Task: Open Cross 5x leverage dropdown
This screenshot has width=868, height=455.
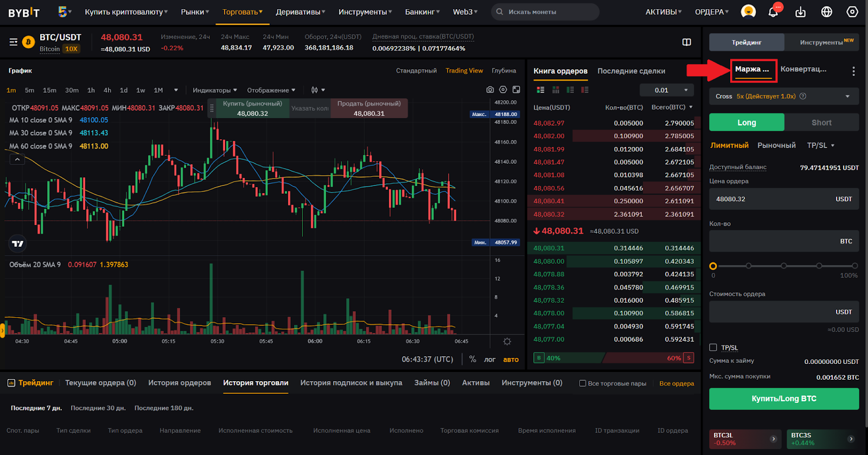Action: click(x=784, y=96)
